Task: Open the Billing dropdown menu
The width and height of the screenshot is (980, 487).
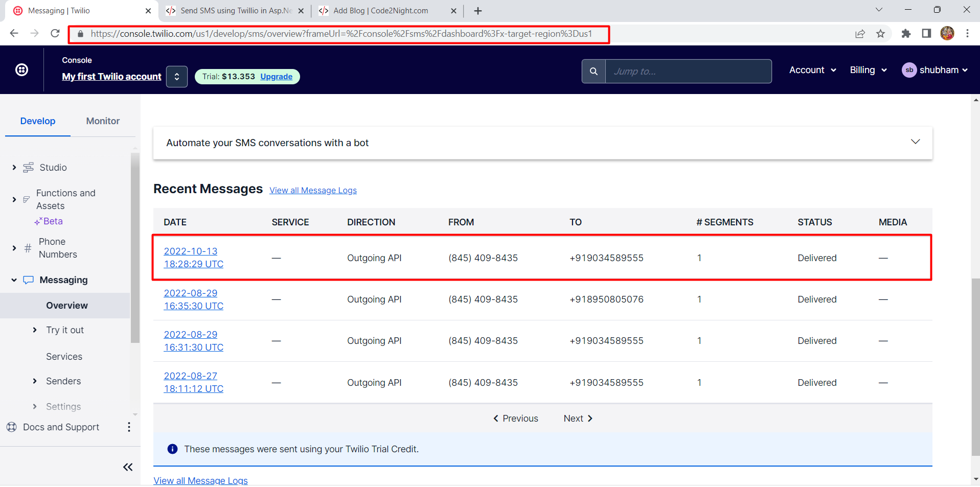Action: click(x=868, y=70)
